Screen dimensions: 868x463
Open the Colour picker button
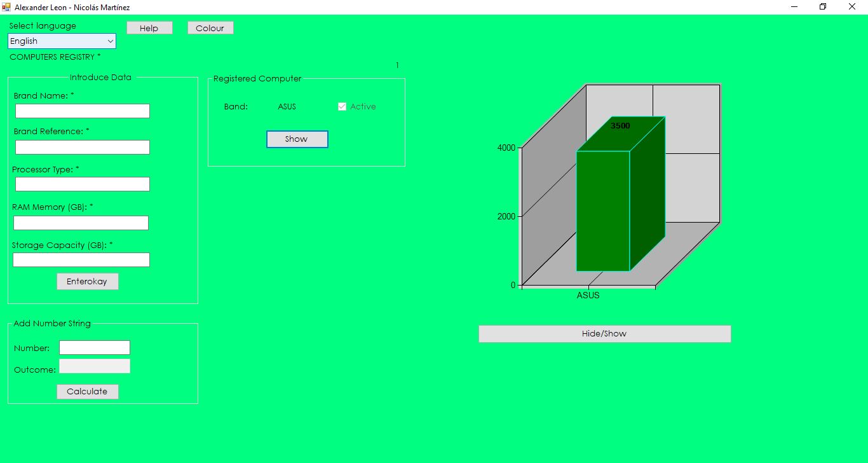pos(210,28)
